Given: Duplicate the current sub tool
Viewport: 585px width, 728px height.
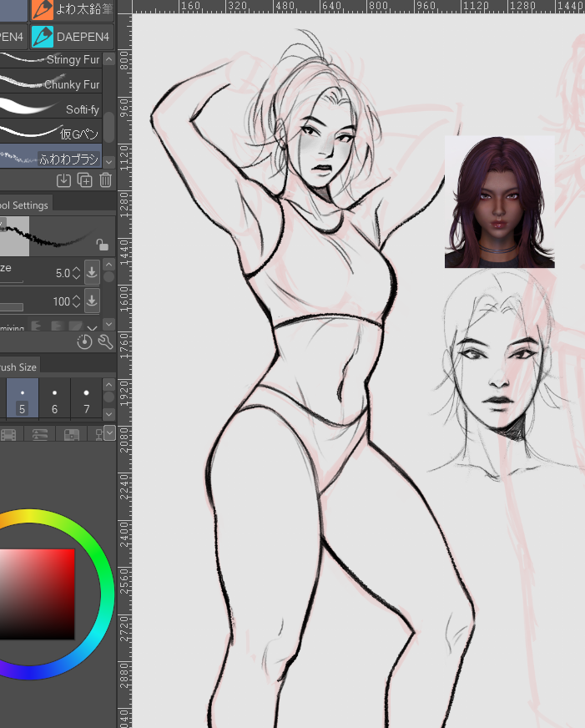Looking at the screenshot, I should (x=84, y=180).
